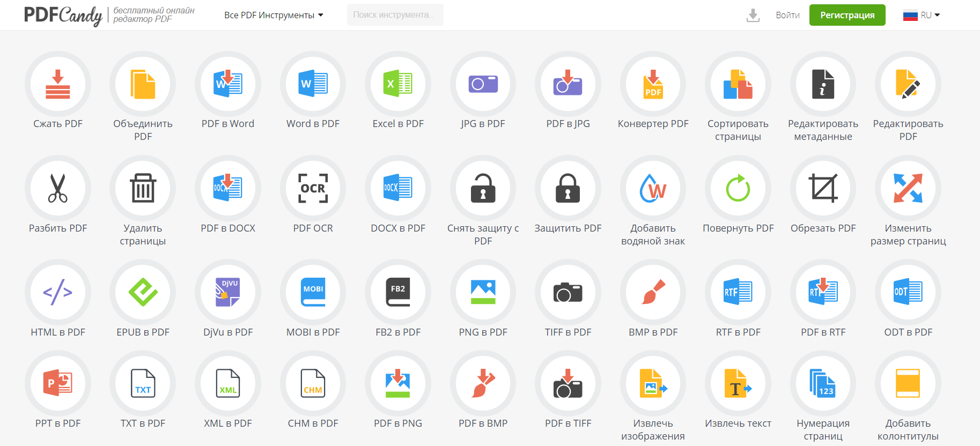Select the DjVu в PDF converter
980x446 pixels.
click(228, 292)
